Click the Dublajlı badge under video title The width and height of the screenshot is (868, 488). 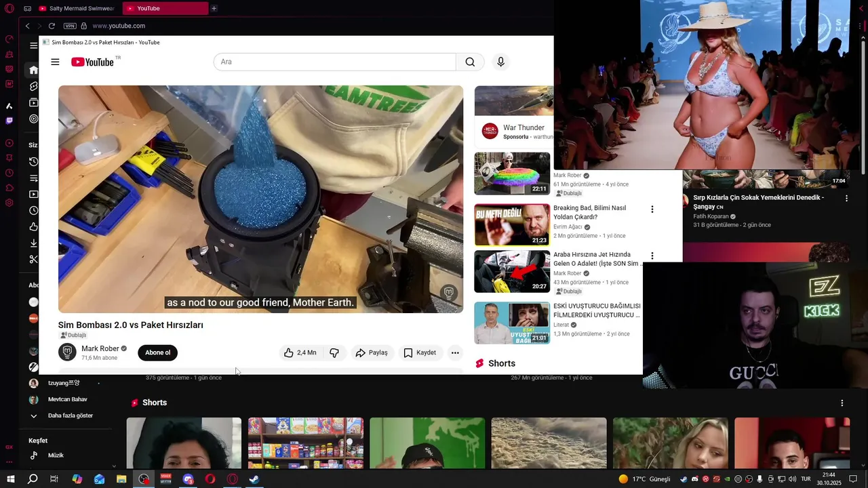tap(73, 335)
